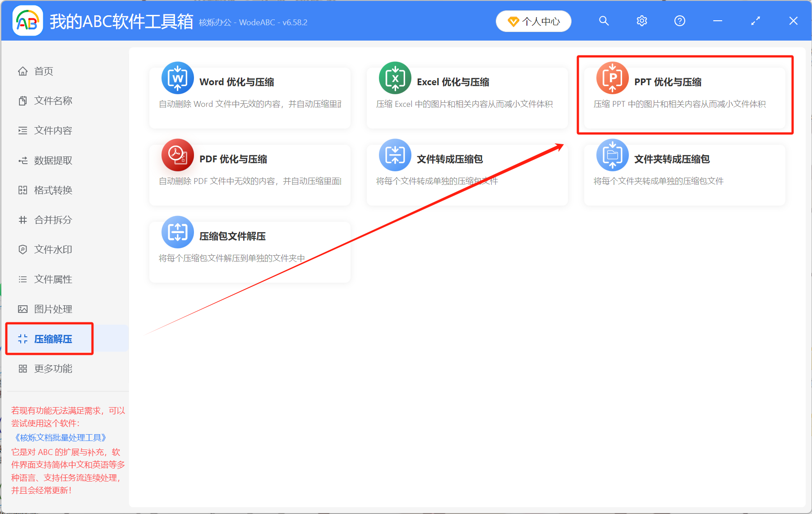
Task: Open the 核烁文档批量处理工具 link
Action: (59, 437)
